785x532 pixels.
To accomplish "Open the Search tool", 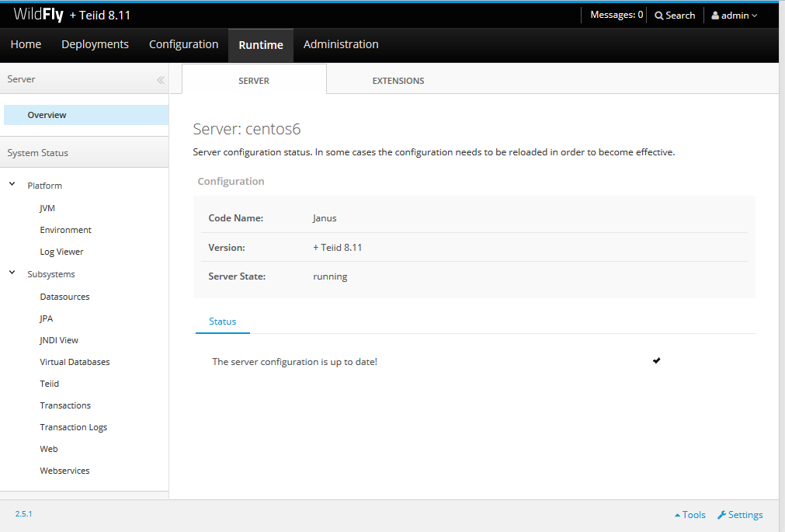I will [x=675, y=16].
